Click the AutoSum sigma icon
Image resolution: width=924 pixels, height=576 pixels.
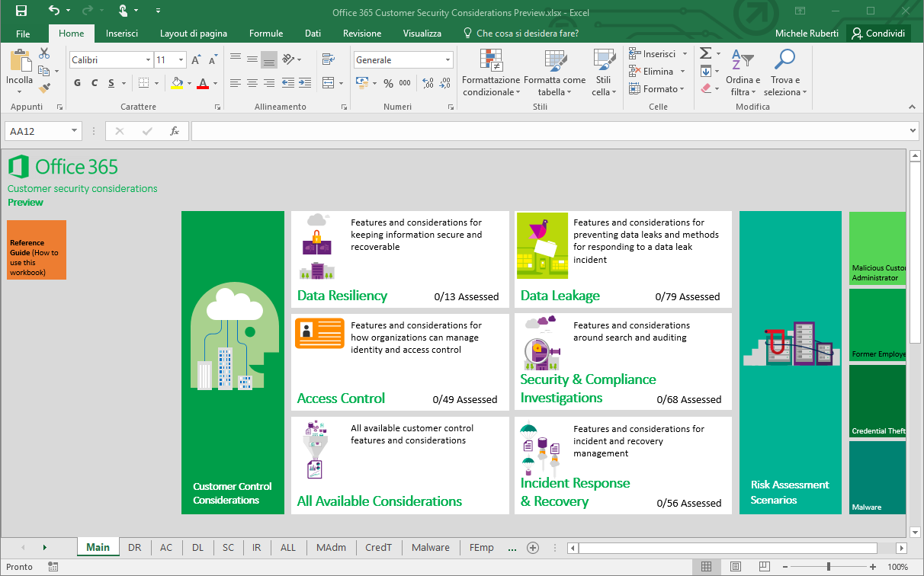pyautogui.click(x=705, y=53)
